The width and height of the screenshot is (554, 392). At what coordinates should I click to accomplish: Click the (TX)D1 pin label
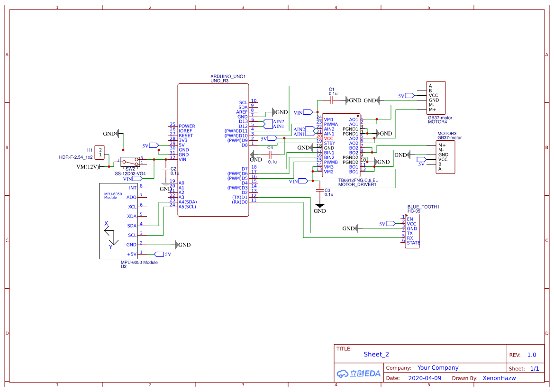[x=240, y=198]
